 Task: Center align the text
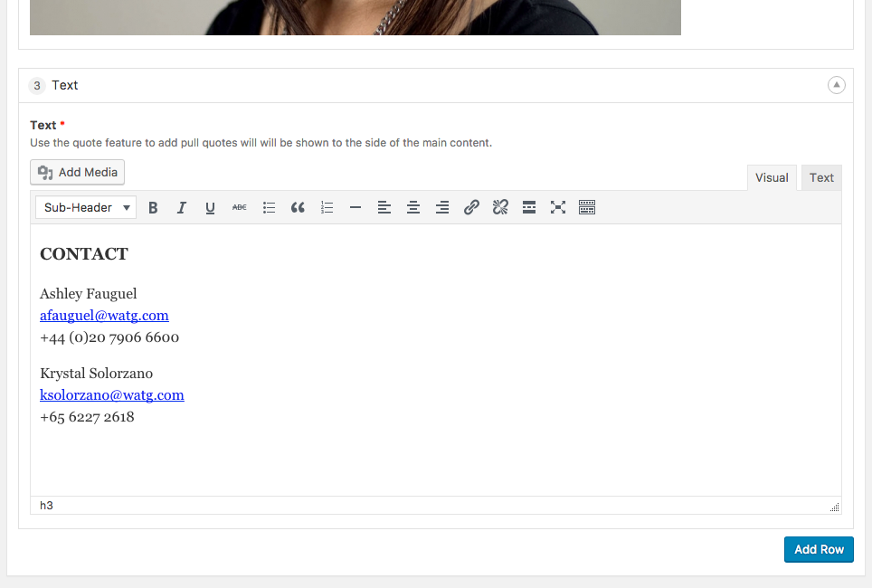(413, 208)
